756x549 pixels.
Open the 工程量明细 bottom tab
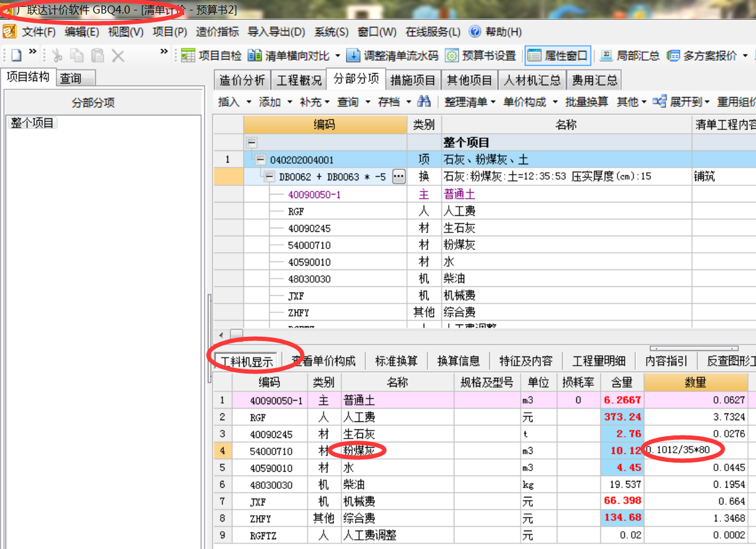coord(598,361)
